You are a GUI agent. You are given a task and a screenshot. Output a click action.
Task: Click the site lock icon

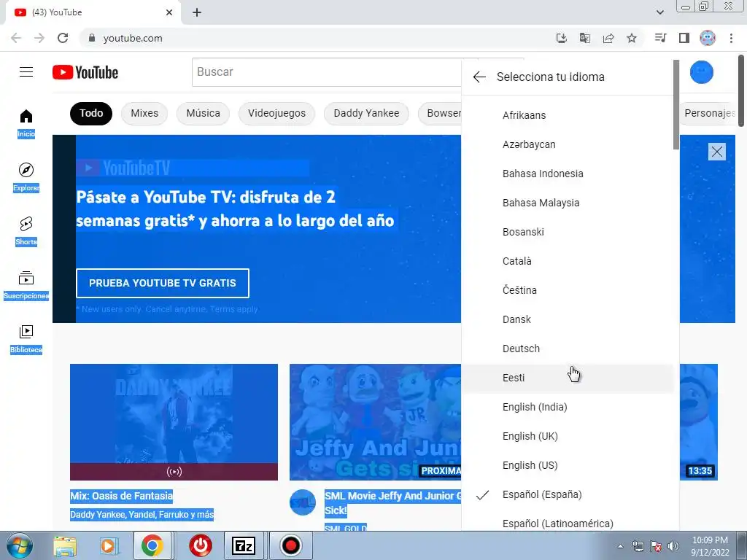pos(92,38)
